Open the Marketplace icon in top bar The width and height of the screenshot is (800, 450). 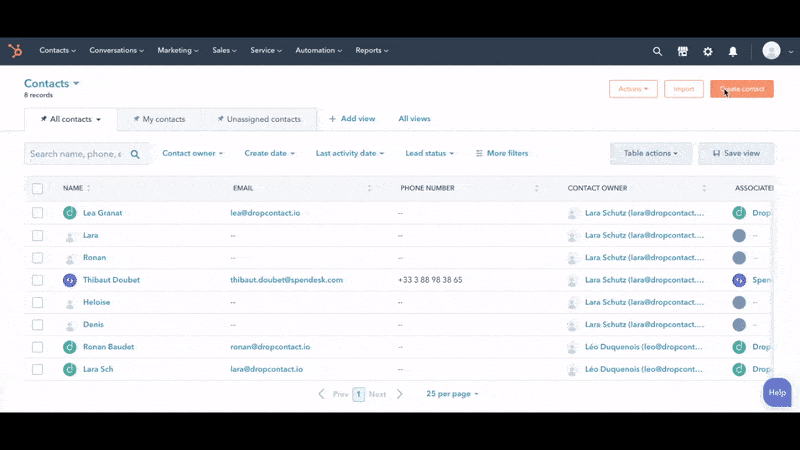click(682, 51)
